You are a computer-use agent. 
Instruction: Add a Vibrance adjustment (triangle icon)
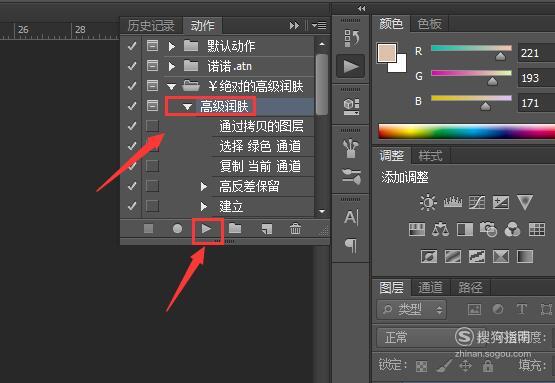tap(525, 202)
